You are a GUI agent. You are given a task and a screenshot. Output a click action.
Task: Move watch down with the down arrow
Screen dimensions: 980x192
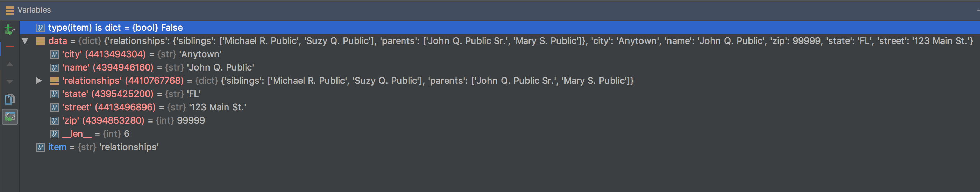pos(10,82)
